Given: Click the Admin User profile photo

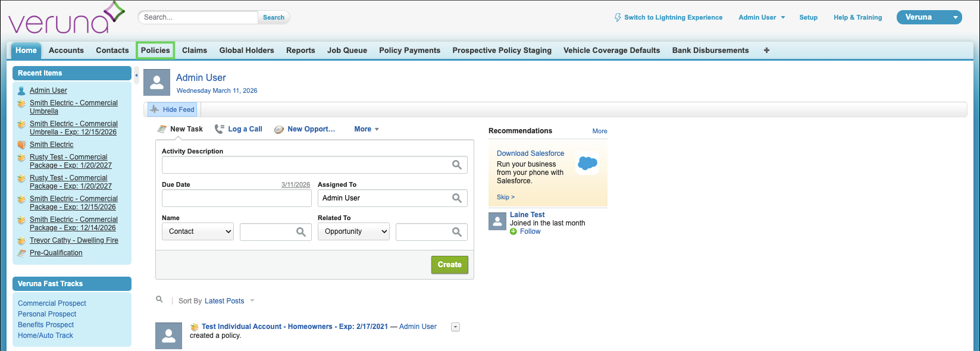Looking at the screenshot, I should pos(156,83).
